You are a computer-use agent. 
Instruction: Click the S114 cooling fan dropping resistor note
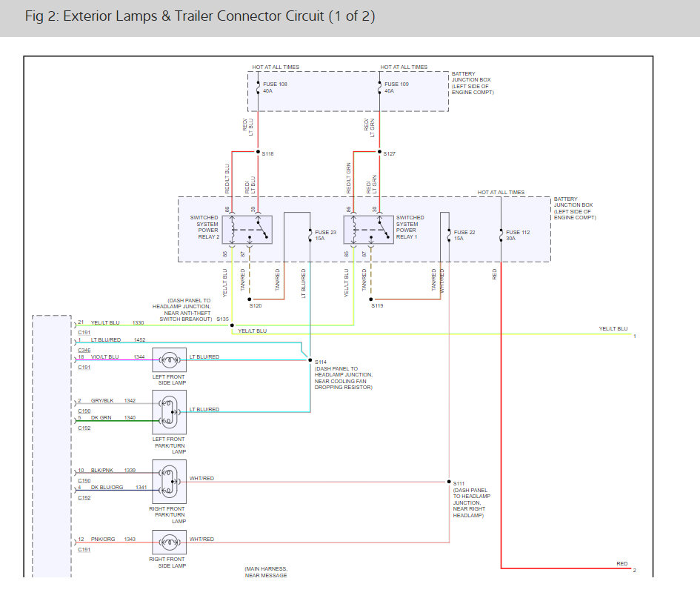343,378
